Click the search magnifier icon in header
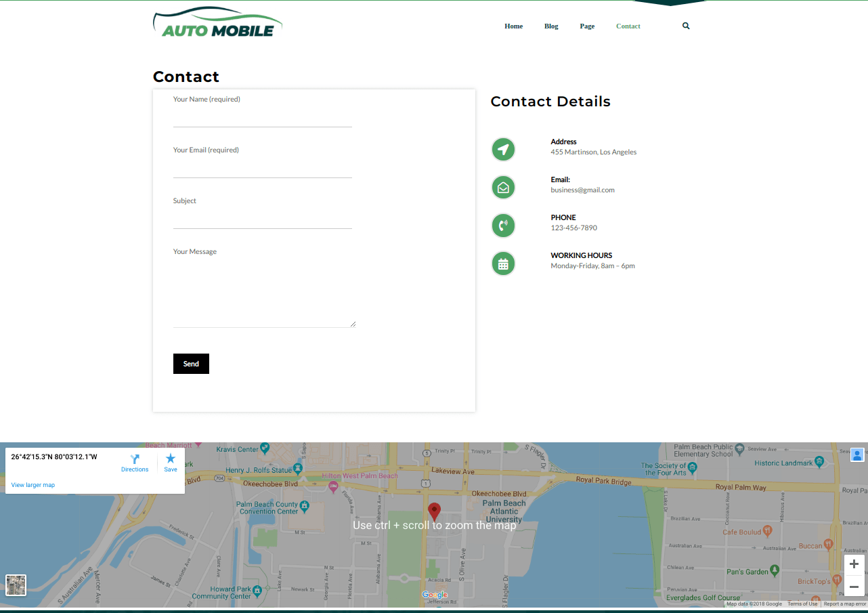Viewport: 868px width, 613px height. [686, 26]
